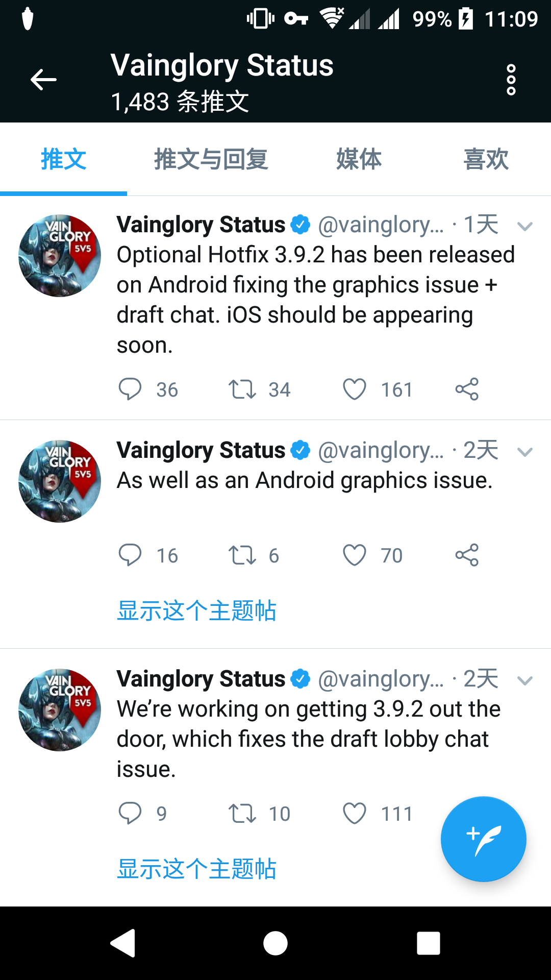551x980 pixels.
Task: Expand options chevron on Android graphics tweet
Action: [x=525, y=452]
